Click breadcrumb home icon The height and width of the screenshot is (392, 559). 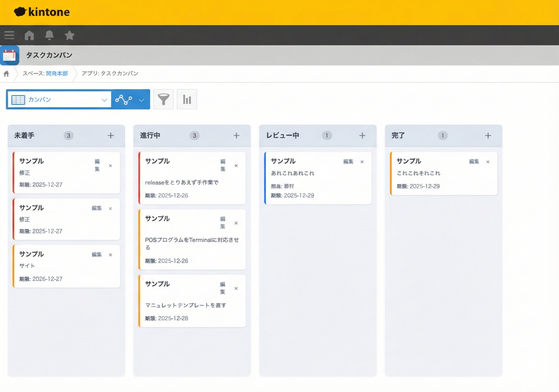coord(6,73)
